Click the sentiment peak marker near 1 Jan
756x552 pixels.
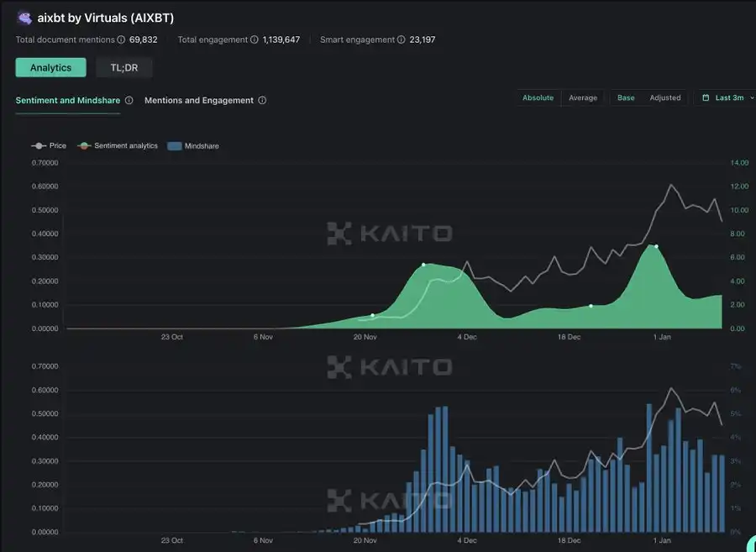(656, 247)
